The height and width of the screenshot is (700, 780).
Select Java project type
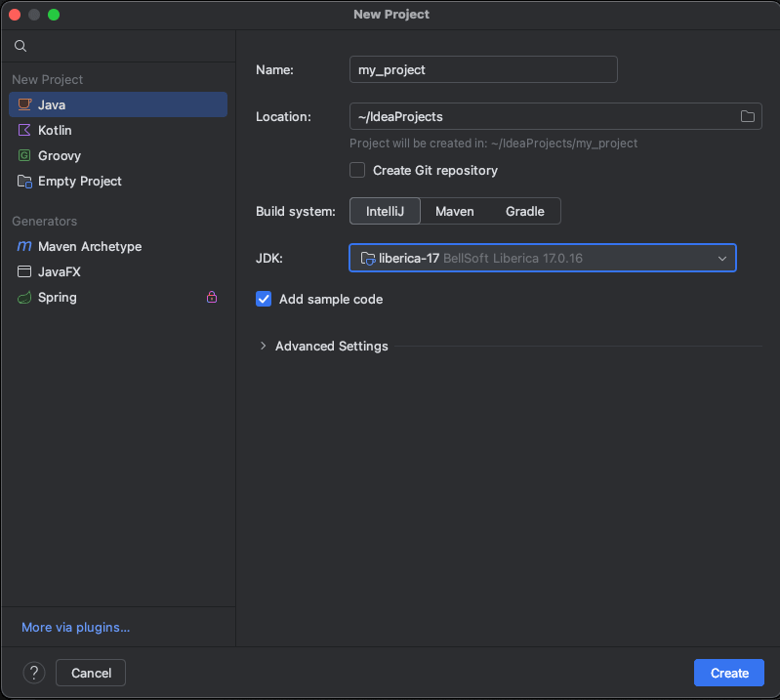(118, 104)
